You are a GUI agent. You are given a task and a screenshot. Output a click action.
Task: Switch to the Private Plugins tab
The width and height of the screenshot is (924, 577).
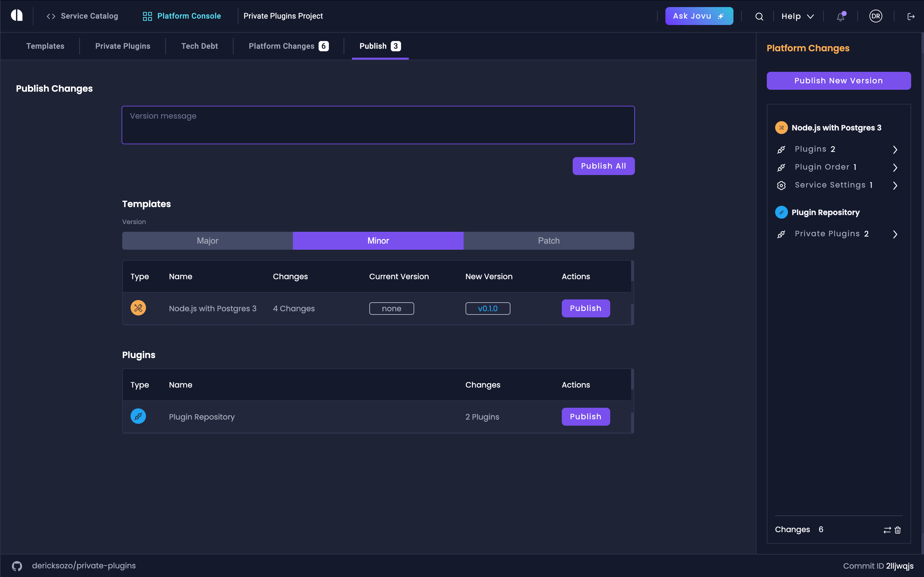pyautogui.click(x=123, y=46)
